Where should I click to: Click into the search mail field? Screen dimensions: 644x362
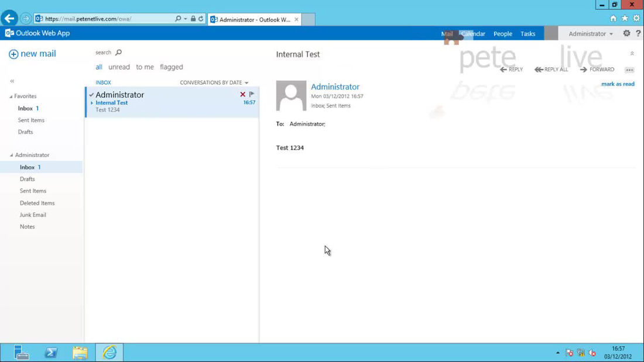(103, 53)
